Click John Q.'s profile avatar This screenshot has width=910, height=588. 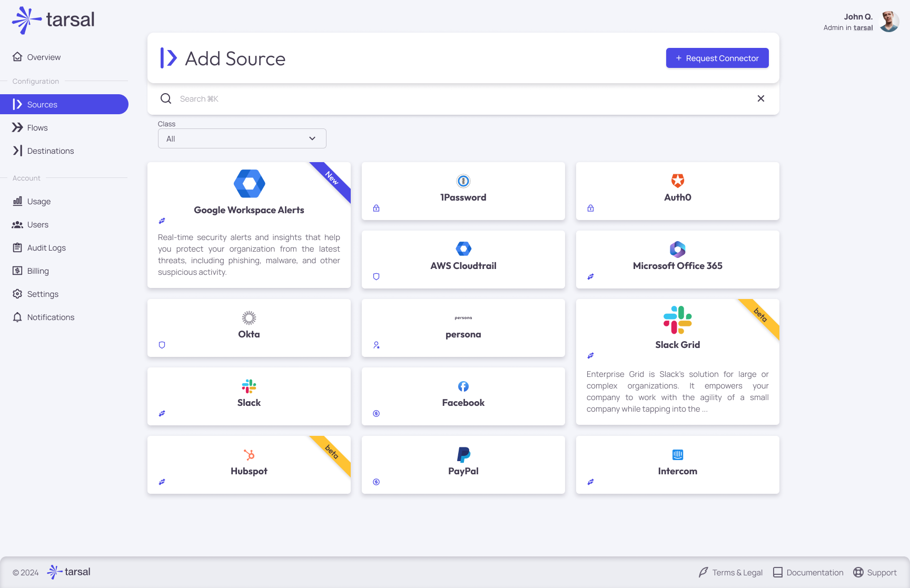tap(889, 21)
